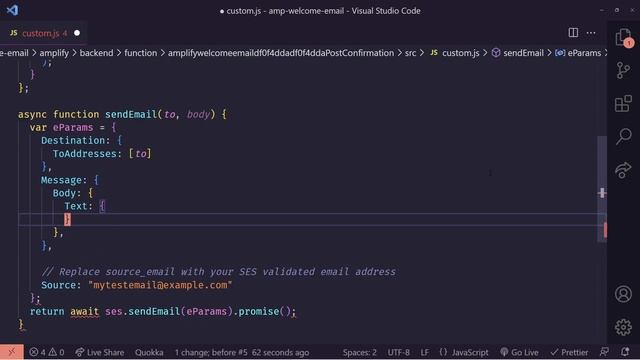Start Go Live server
The height and width of the screenshot is (360, 640).
(x=519, y=352)
